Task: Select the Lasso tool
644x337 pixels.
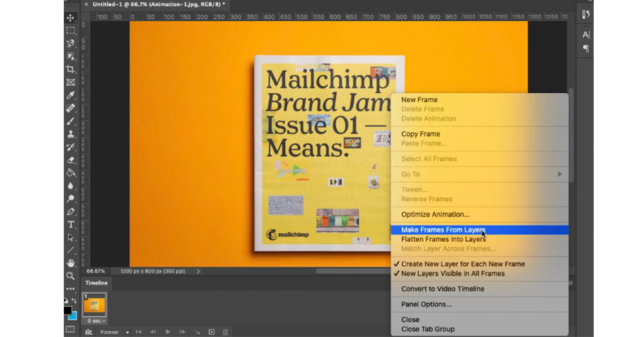Action: [71, 44]
